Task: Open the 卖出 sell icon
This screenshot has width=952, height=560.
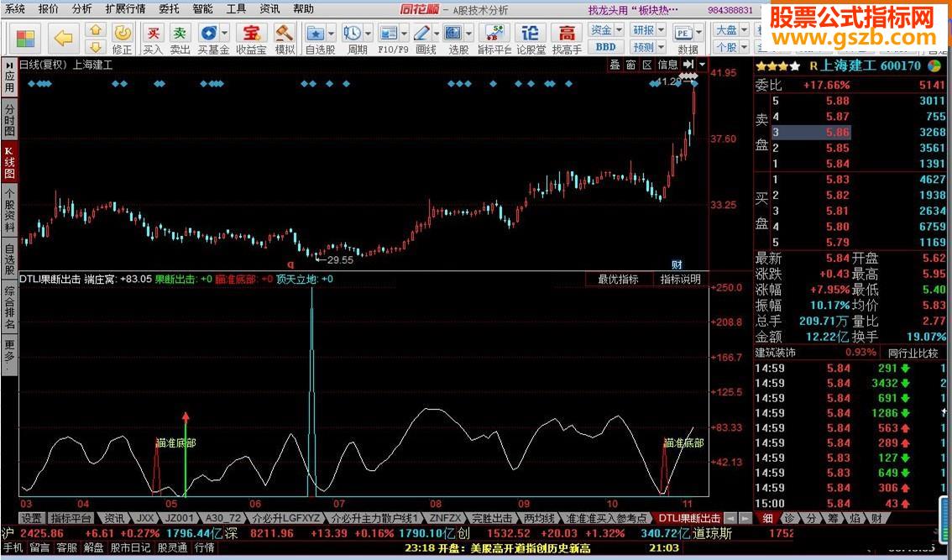Action: tap(180, 39)
